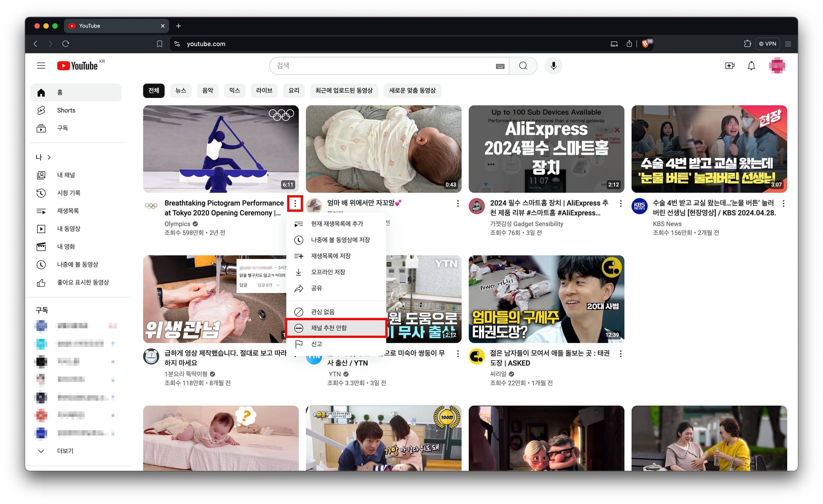Image resolution: width=823 pixels, height=504 pixels.
Task: Open the sleeping baby video thumbnail
Action: (384, 149)
